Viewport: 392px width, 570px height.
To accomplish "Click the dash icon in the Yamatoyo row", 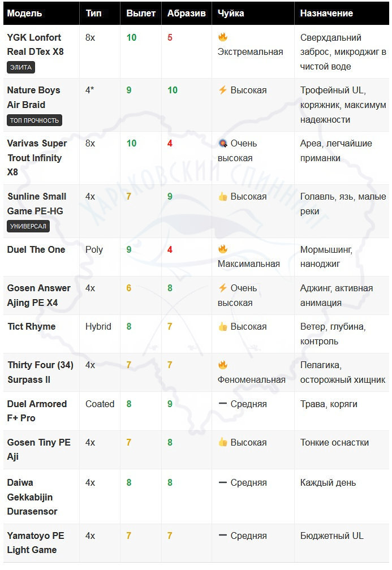I will 223,536.
